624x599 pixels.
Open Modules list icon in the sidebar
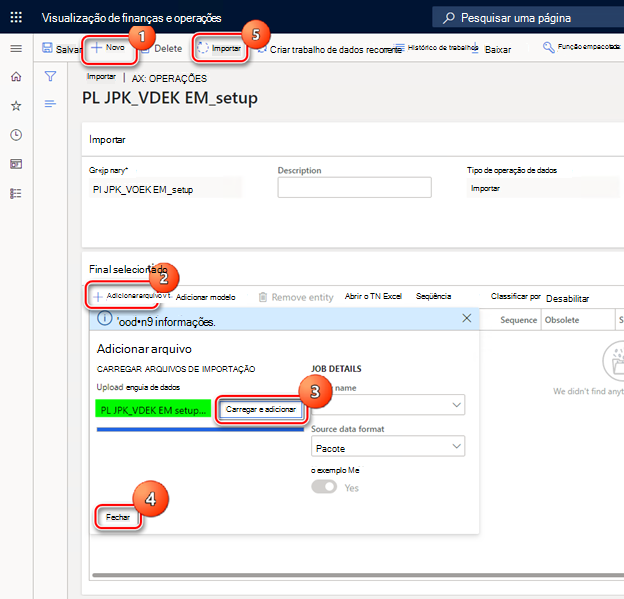point(16,193)
